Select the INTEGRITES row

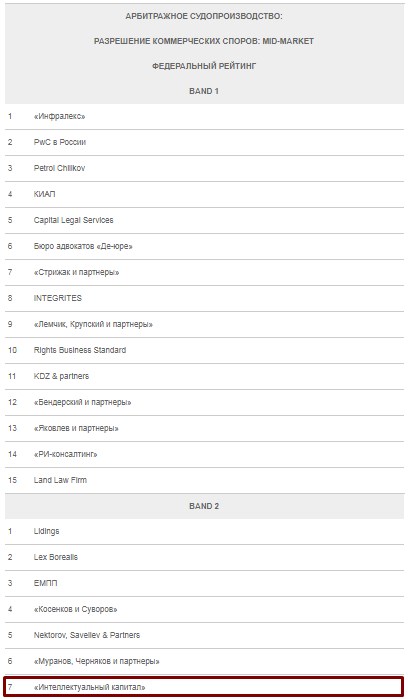click(204, 298)
